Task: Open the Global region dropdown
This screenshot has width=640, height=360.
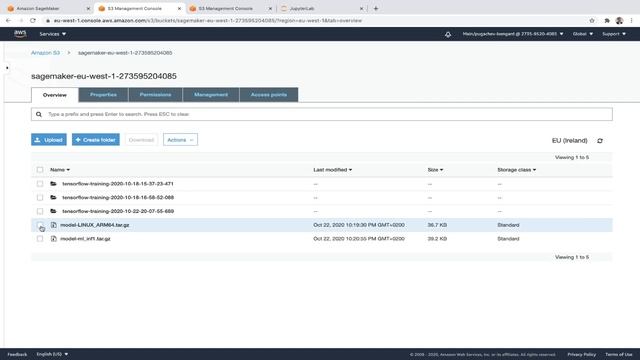Action: 583,34
